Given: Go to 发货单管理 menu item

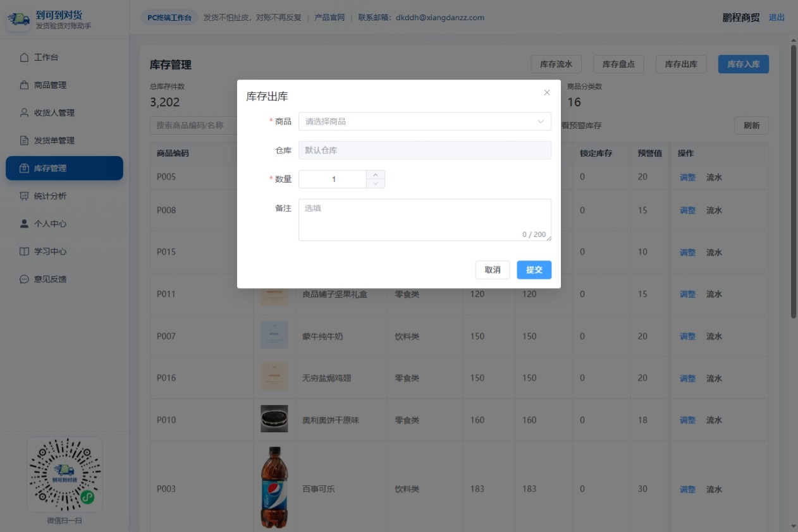Looking at the screenshot, I should 64,140.
